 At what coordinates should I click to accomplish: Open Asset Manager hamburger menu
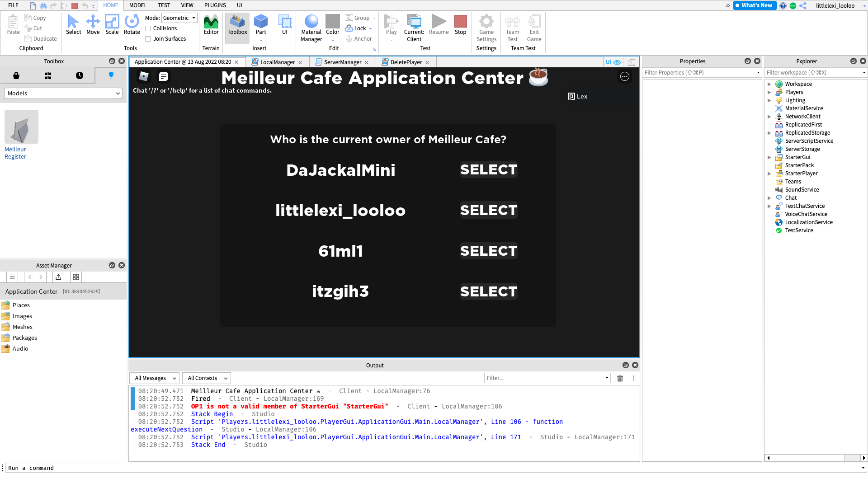12,277
